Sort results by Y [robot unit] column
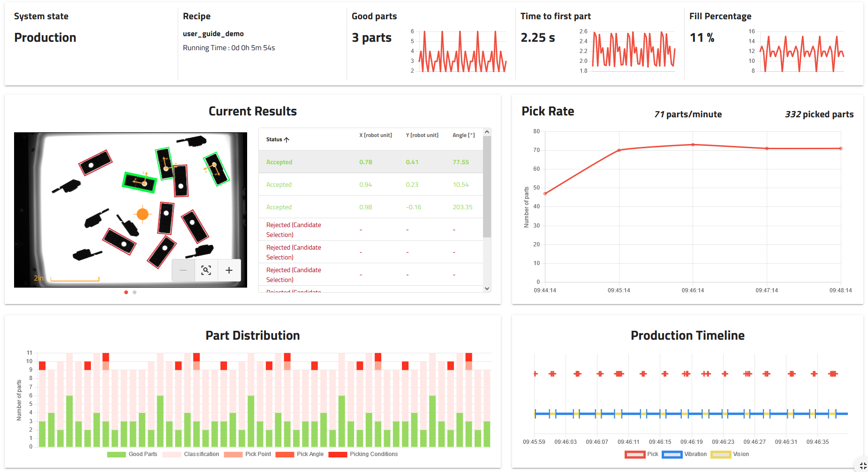868x472 pixels. (x=422, y=135)
